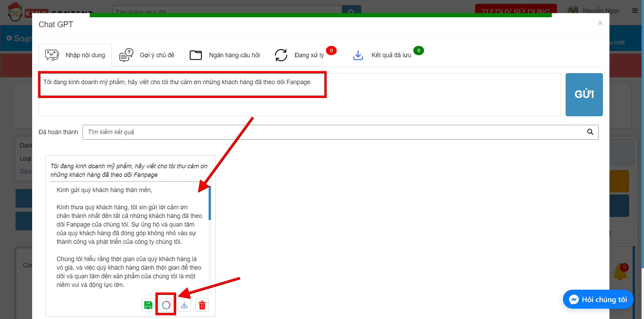Image resolution: width=644 pixels, height=319 pixels.
Task: Click the chat robot icon
Action: point(52,55)
